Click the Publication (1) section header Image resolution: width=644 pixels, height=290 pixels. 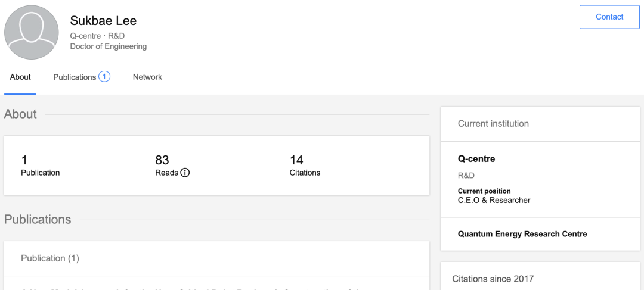click(x=50, y=258)
